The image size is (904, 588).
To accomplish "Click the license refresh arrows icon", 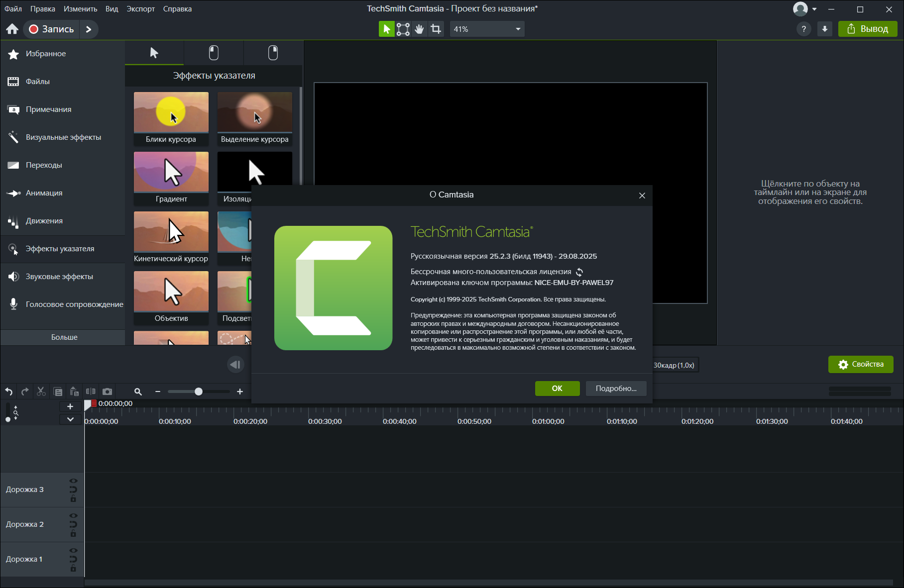I will coord(579,272).
